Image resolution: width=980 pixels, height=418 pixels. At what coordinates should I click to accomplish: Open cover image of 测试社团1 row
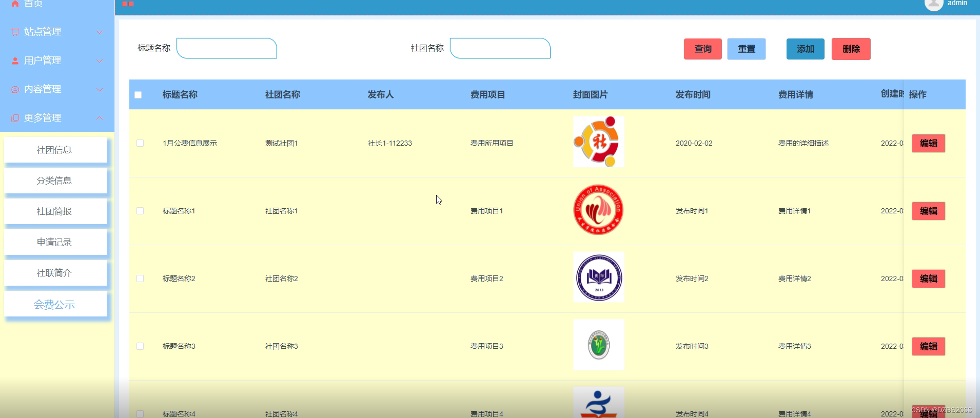point(599,142)
